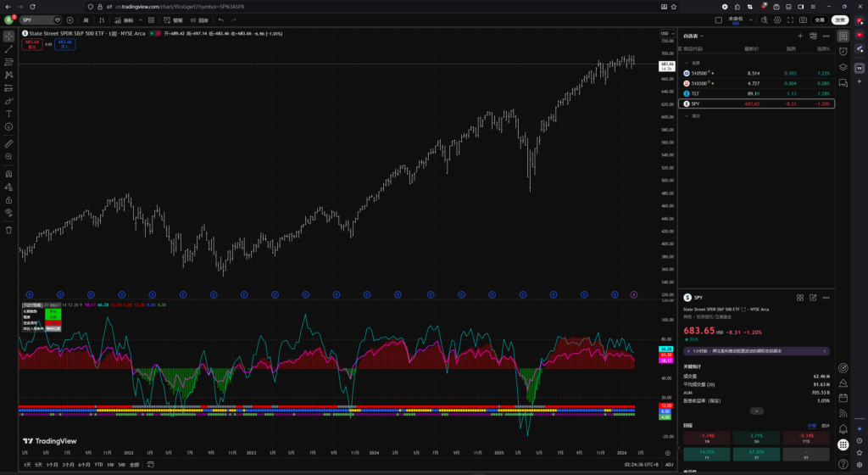Viewport: 868px width, 475px height.
Task: Click the add symbol plus in watchlist
Action: (800, 36)
